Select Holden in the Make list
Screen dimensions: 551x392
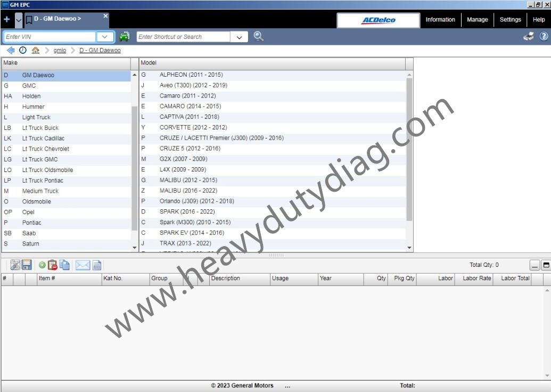coord(67,96)
